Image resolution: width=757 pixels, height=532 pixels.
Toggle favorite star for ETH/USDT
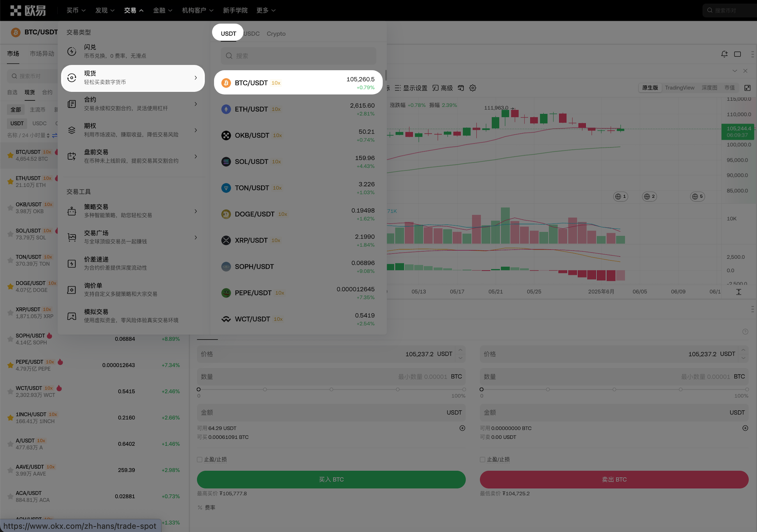coord(10,182)
